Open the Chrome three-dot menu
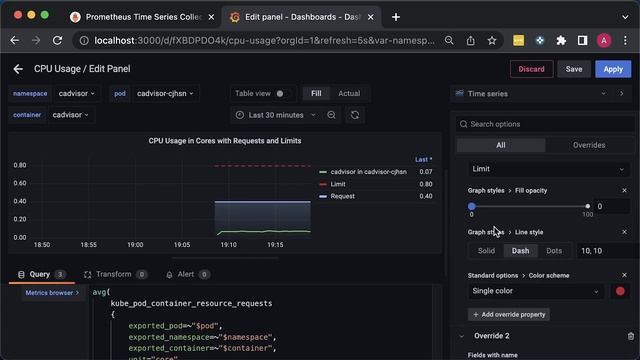640x360 pixels. [625, 40]
